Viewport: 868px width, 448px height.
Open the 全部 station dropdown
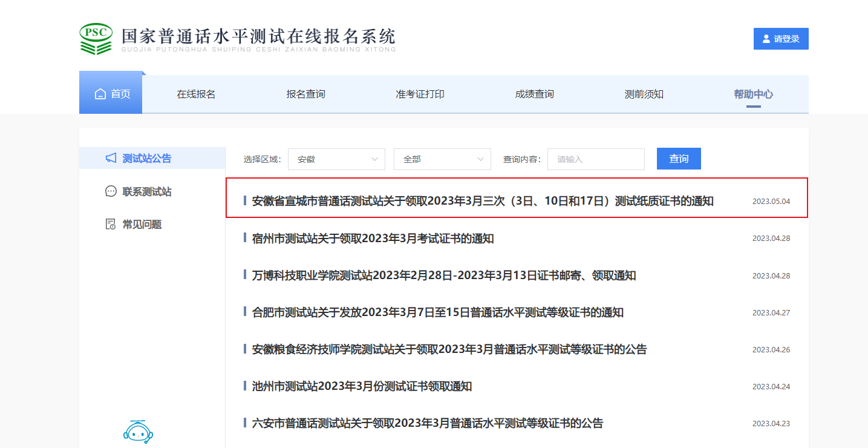pyautogui.click(x=442, y=159)
